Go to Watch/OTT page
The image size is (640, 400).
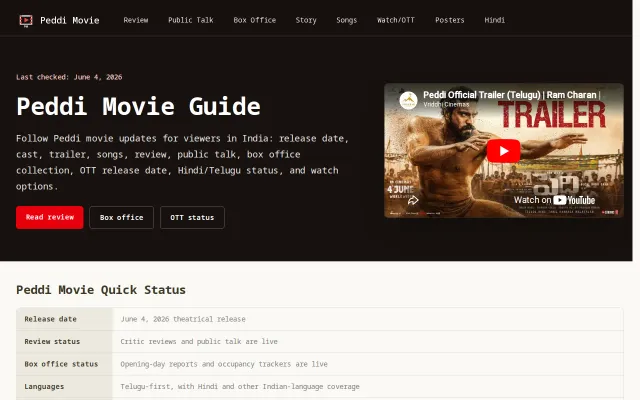396,20
